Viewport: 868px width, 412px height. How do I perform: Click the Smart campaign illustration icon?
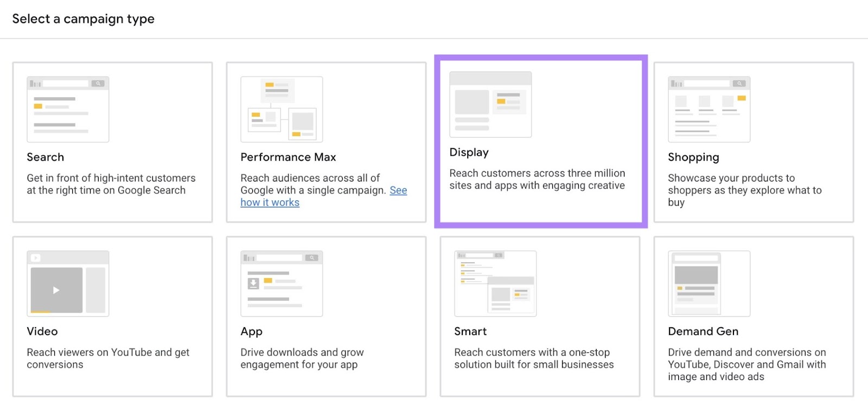[495, 283]
